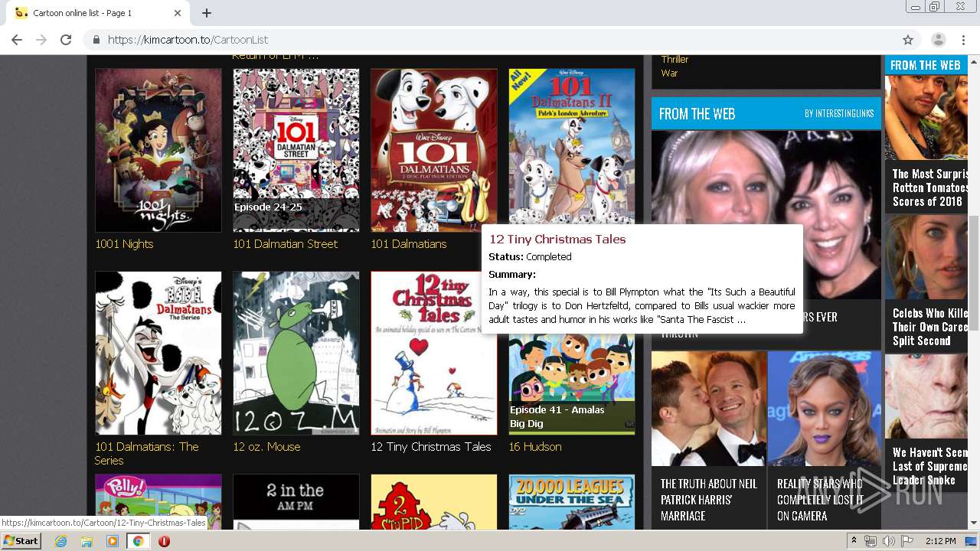Open the Polly cartoon poster
Image resolution: width=980 pixels, height=551 pixels.
(x=158, y=502)
